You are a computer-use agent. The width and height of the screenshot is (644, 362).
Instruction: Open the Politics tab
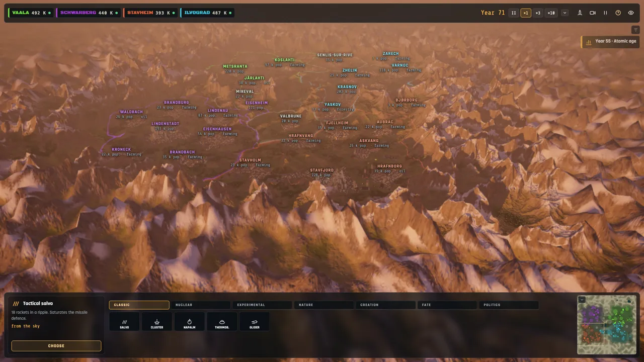pos(509,305)
